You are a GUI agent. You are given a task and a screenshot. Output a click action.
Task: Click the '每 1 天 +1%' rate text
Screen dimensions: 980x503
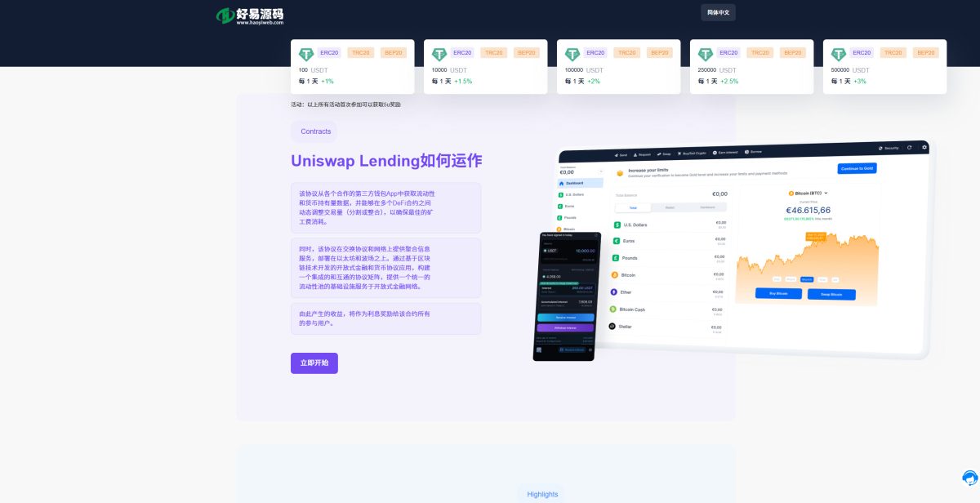click(316, 82)
